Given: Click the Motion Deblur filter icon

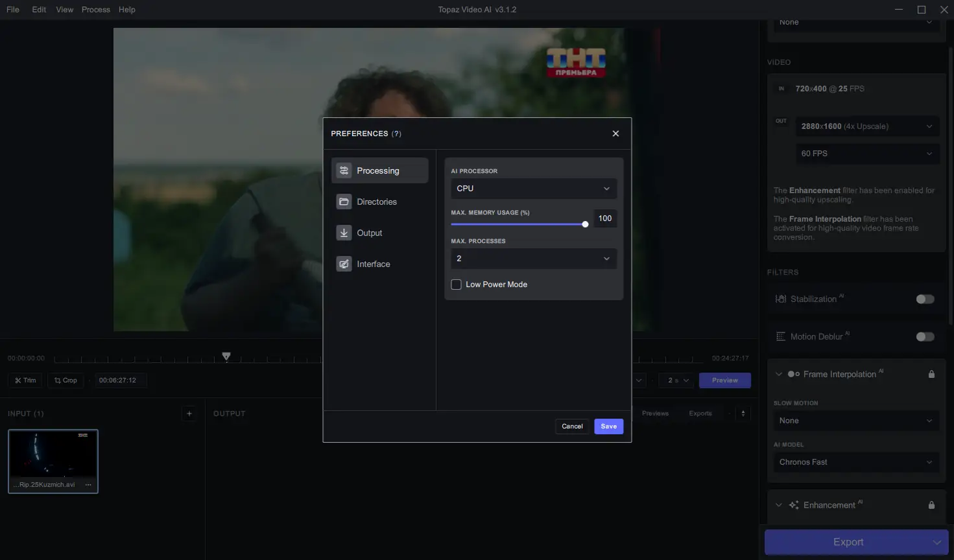Looking at the screenshot, I should [781, 337].
